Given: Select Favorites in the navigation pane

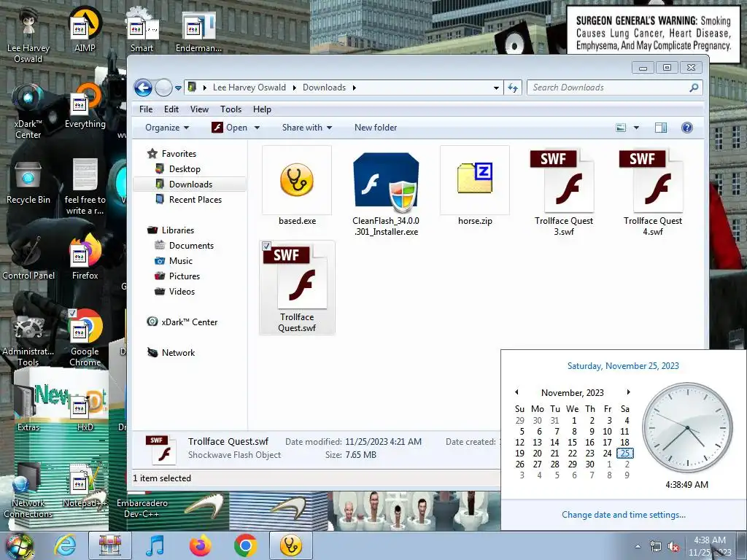Looking at the screenshot, I should pyautogui.click(x=179, y=153).
